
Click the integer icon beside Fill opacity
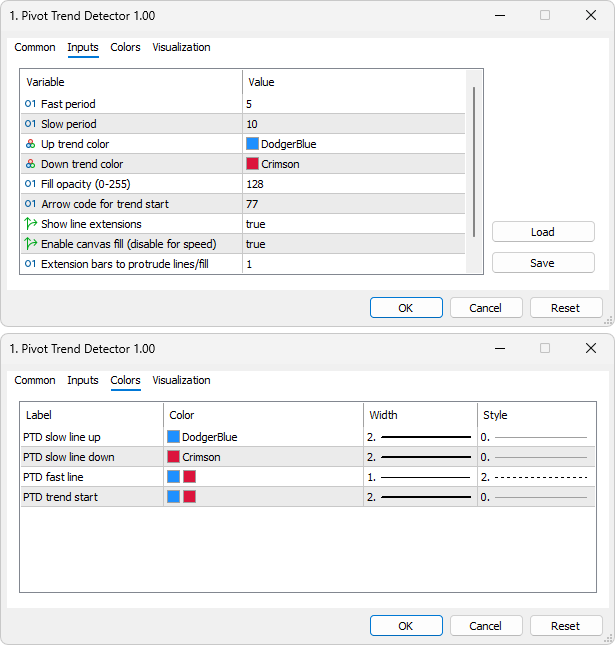pyautogui.click(x=30, y=184)
